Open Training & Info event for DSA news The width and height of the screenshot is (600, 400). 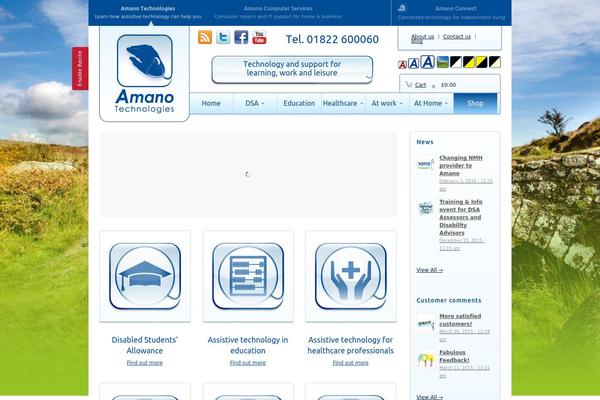[x=461, y=217]
